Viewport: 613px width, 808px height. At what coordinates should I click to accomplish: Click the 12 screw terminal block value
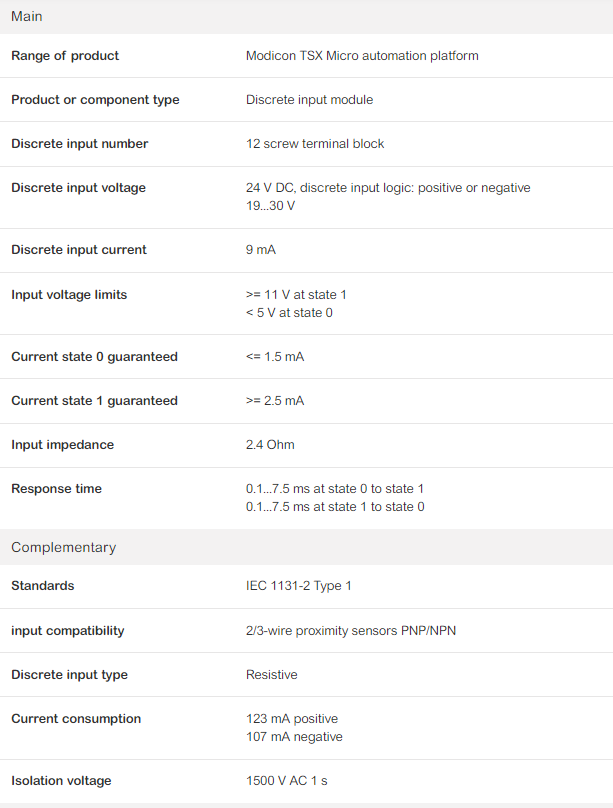coord(315,144)
